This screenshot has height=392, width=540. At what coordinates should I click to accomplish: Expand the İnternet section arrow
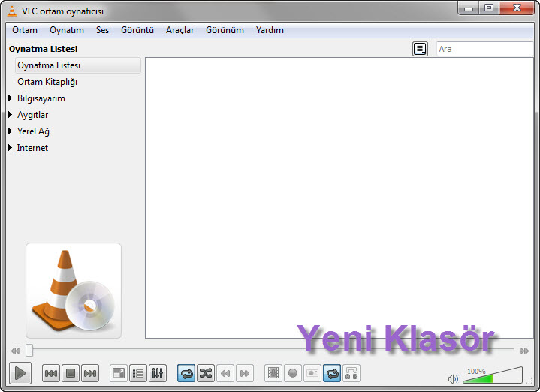pyautogui.click(x=11, y=148)
